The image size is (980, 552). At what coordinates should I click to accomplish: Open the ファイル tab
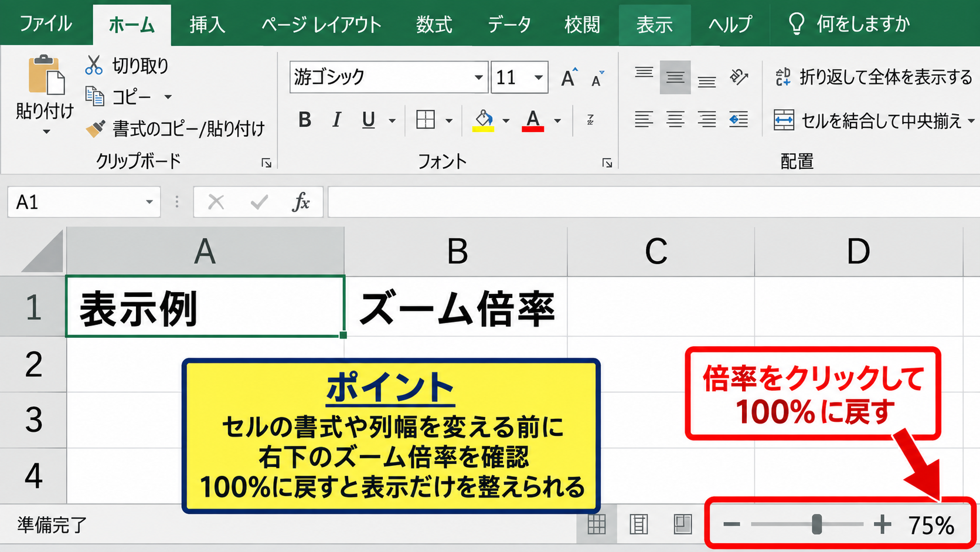click(46, 24)
